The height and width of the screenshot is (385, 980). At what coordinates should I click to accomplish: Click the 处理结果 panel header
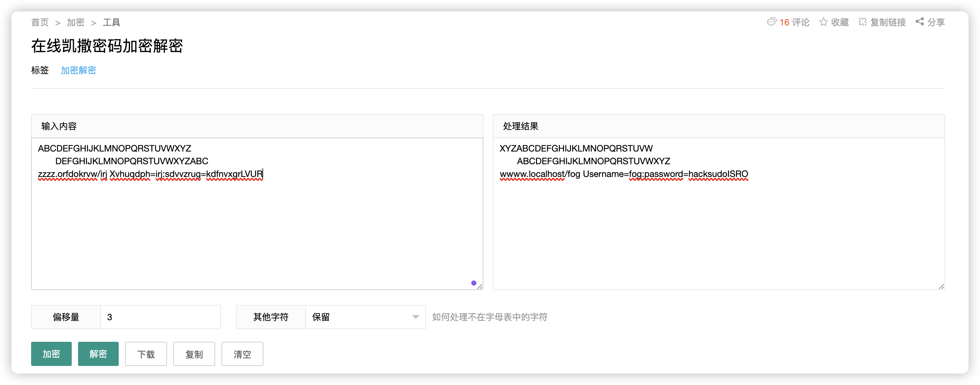click(x=718, y=126)
